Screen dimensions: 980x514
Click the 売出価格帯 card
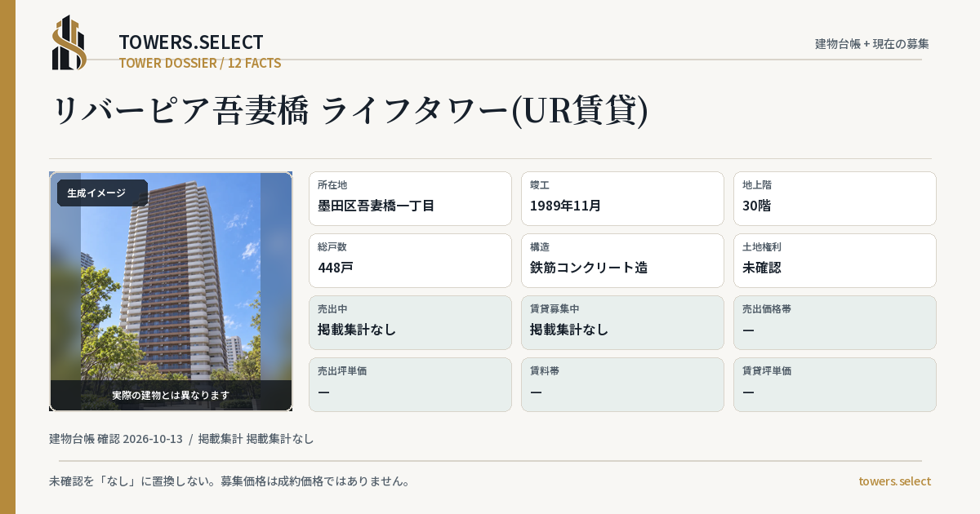tap(835, 322)
